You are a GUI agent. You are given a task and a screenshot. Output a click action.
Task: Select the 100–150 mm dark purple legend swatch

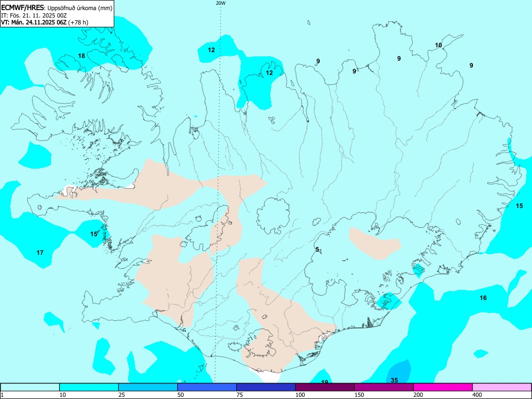[x=325, y=387]
